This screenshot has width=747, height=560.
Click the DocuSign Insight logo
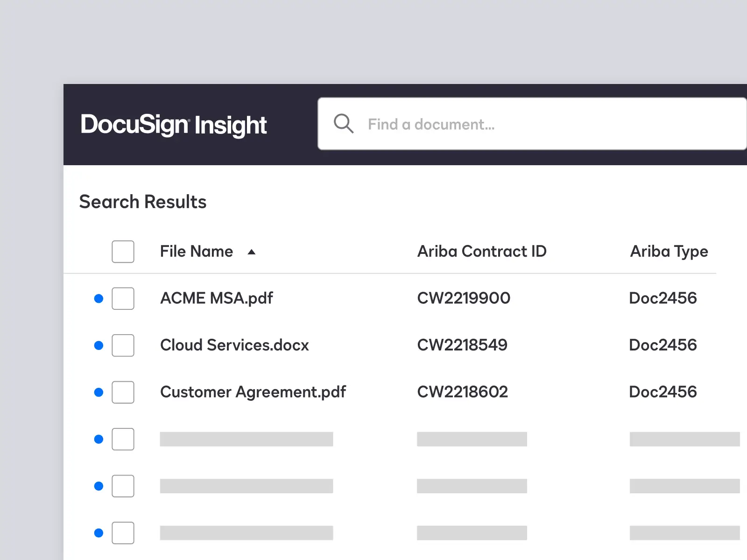(x=173, y=125)
